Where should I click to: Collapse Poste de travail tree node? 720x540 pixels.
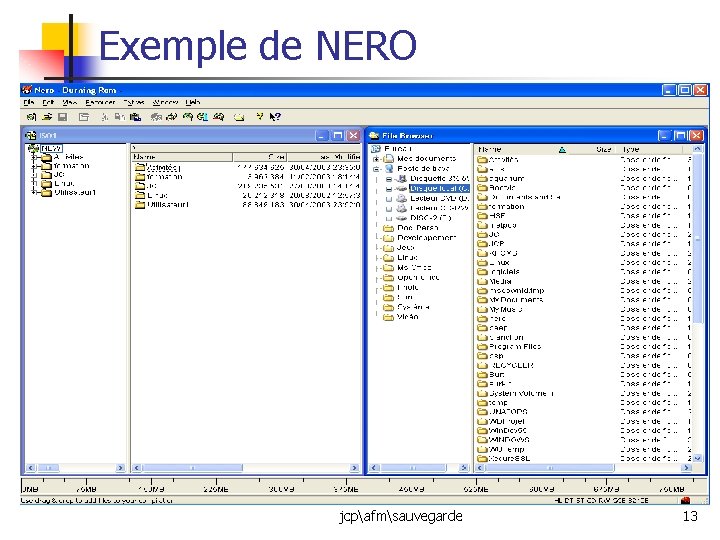point(377,169)
